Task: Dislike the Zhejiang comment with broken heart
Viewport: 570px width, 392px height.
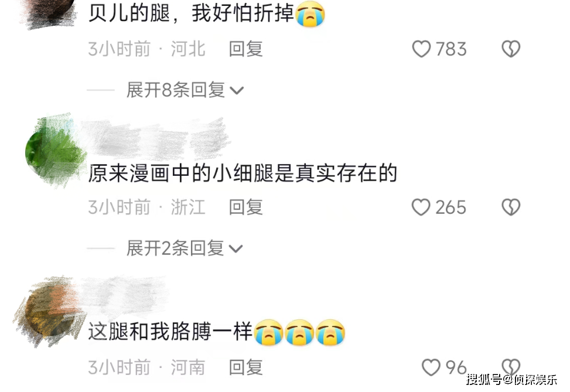Action: tap(511, 207)
